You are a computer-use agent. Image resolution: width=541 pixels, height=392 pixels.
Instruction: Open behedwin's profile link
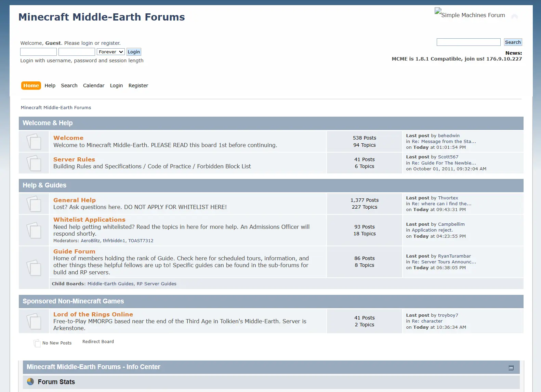[x=449, y=136]
